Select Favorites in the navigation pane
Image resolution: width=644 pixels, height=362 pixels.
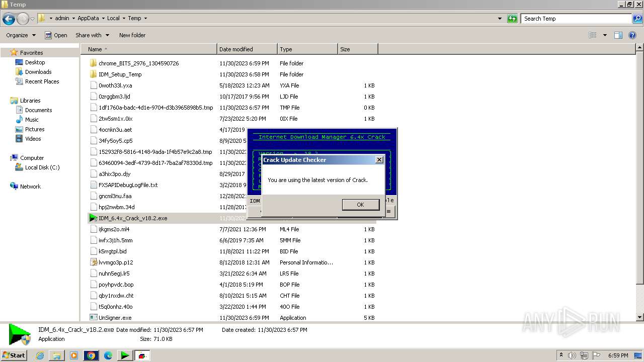point(31,53)
